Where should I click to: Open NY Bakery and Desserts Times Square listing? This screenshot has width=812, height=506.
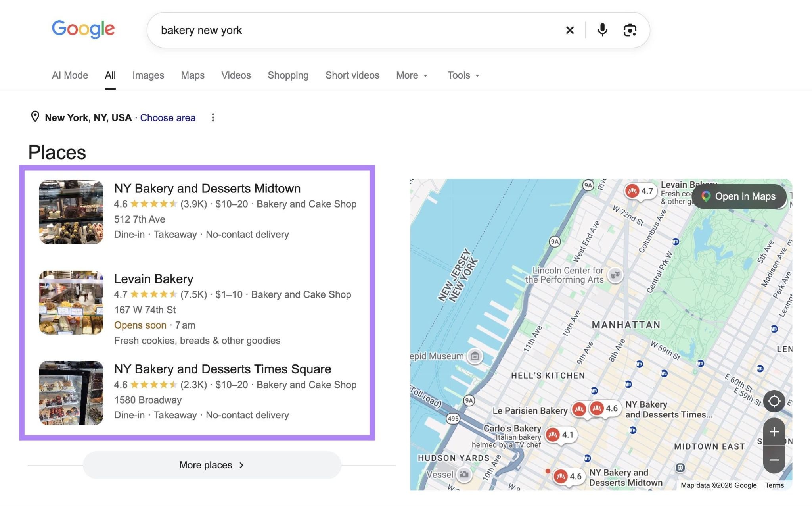pos(222,369)
